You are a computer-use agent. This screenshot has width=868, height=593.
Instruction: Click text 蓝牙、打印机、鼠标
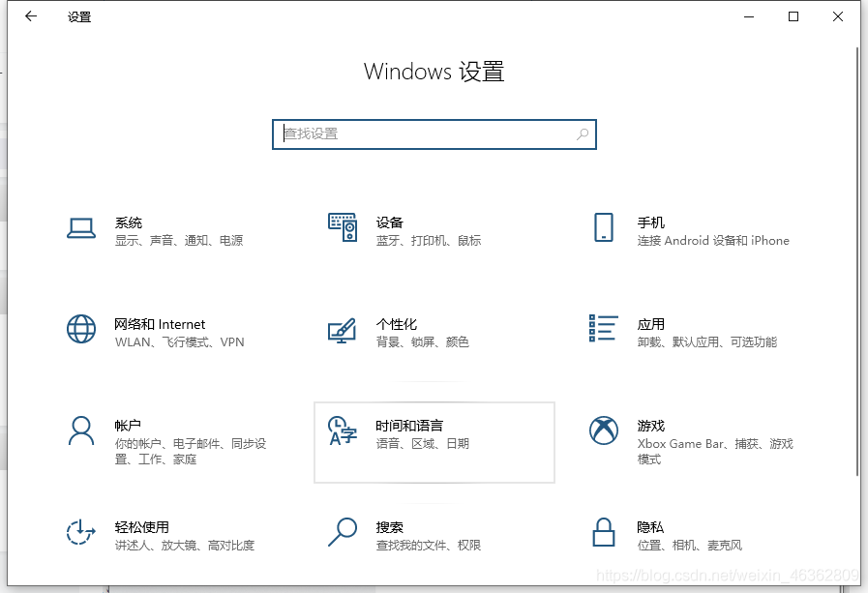(429, 241)
